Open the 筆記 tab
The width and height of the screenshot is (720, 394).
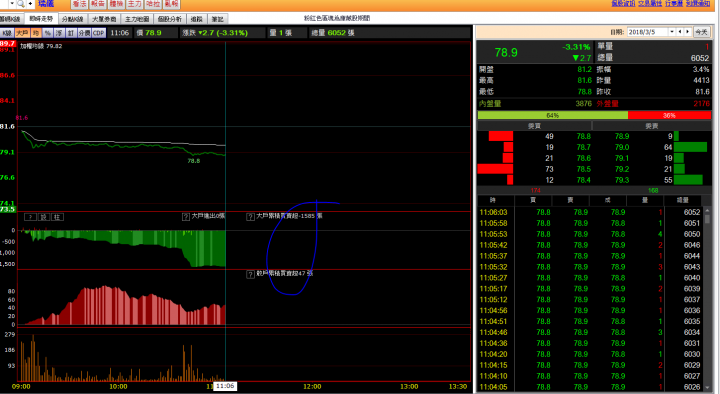[218, 19]
